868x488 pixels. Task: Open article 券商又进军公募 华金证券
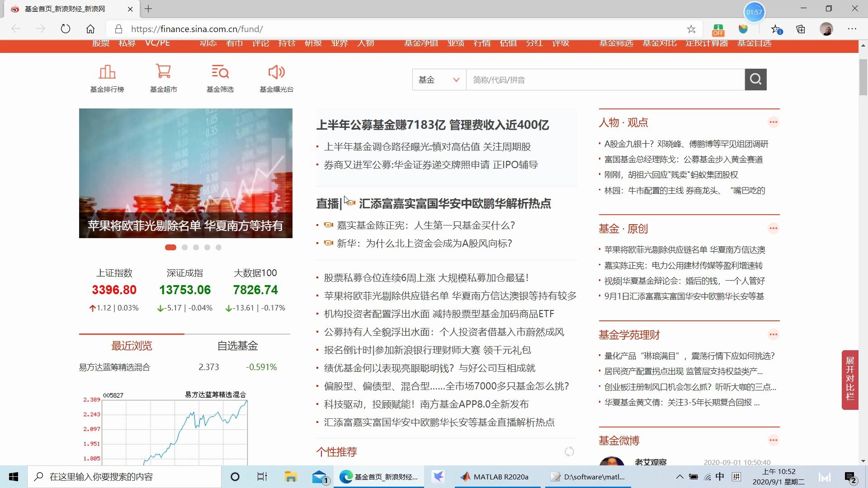(431, 165)
